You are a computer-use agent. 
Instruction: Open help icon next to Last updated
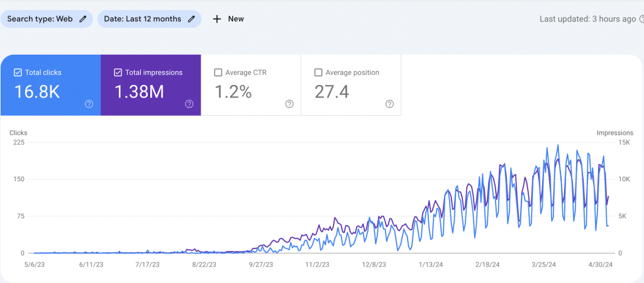tap(640, 19)
